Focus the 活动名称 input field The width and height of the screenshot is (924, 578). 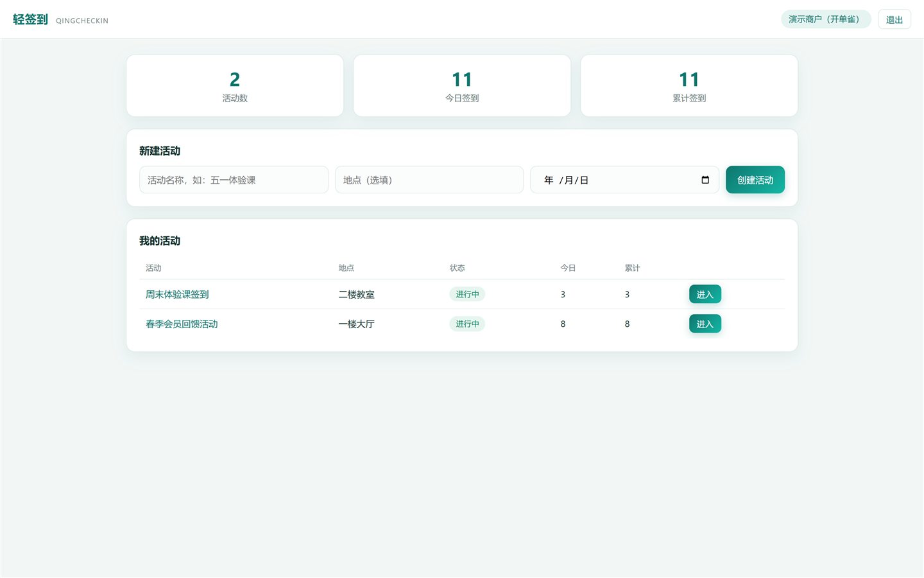coord(234,180)
